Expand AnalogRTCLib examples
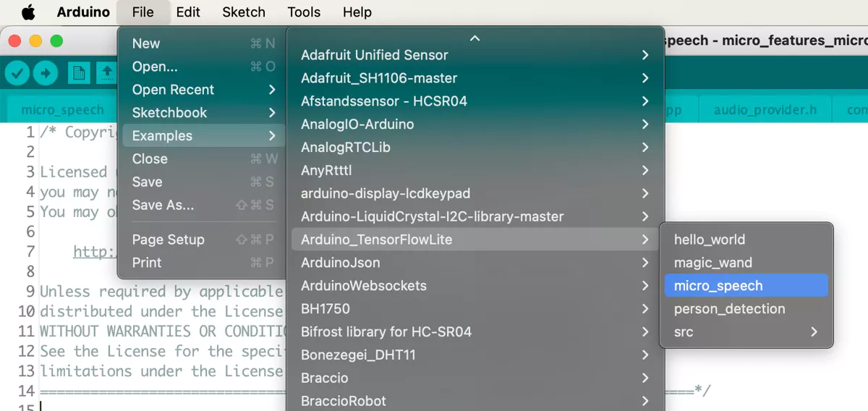868x411 pixels. pyautogui.click(x=475, y=148)
